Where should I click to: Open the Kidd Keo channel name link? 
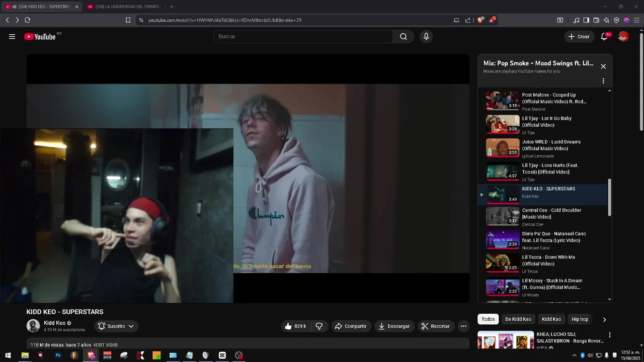[x=54, y=323]
